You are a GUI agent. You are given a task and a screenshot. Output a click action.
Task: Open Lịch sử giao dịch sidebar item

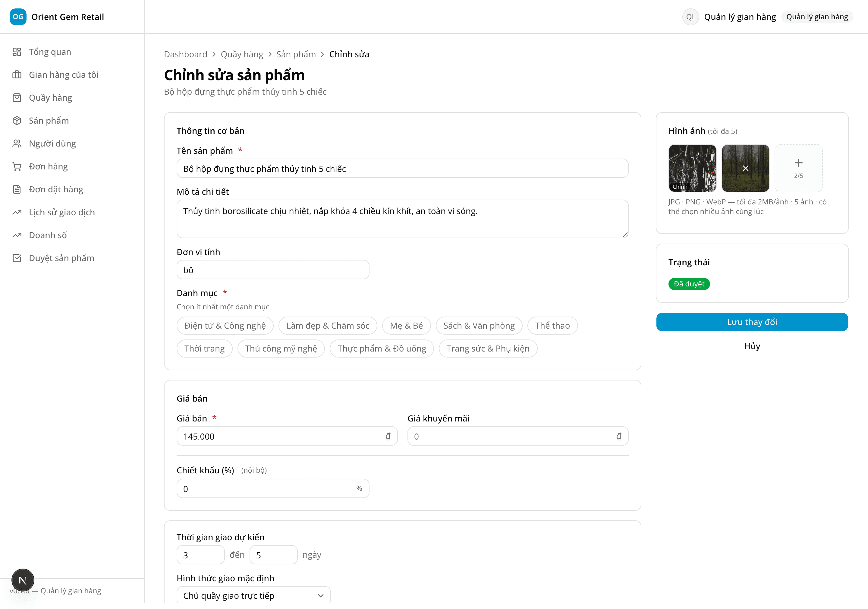72,212
